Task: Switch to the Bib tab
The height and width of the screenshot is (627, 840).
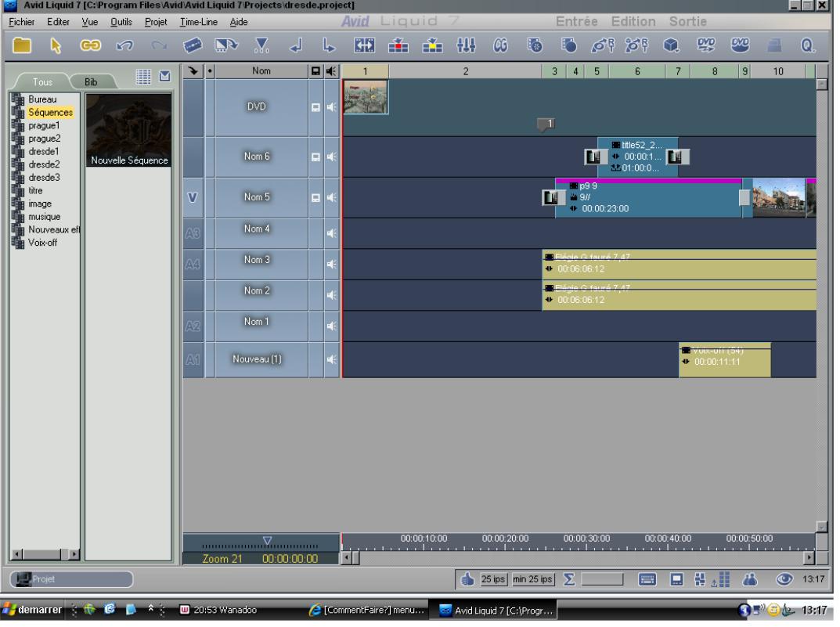Action: click(91, 82)
